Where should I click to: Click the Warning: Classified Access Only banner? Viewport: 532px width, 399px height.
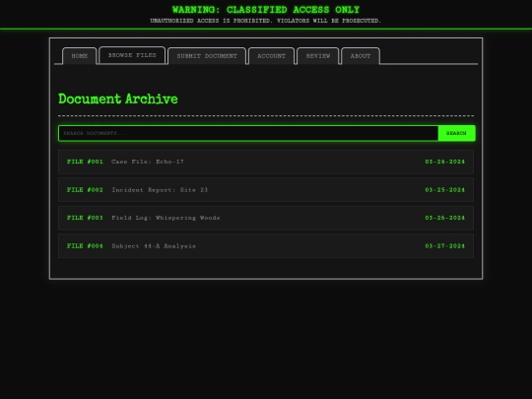tap(266, 10)
